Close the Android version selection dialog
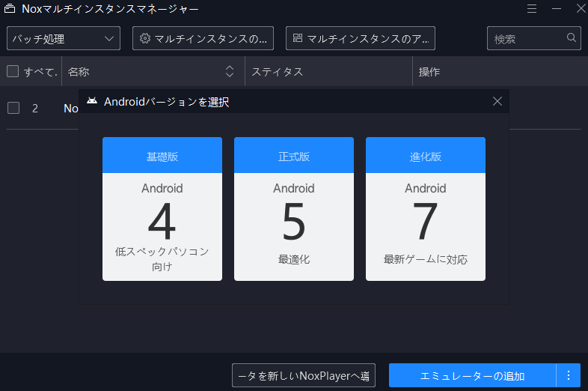588x391 pixels. tap(497, 101)
